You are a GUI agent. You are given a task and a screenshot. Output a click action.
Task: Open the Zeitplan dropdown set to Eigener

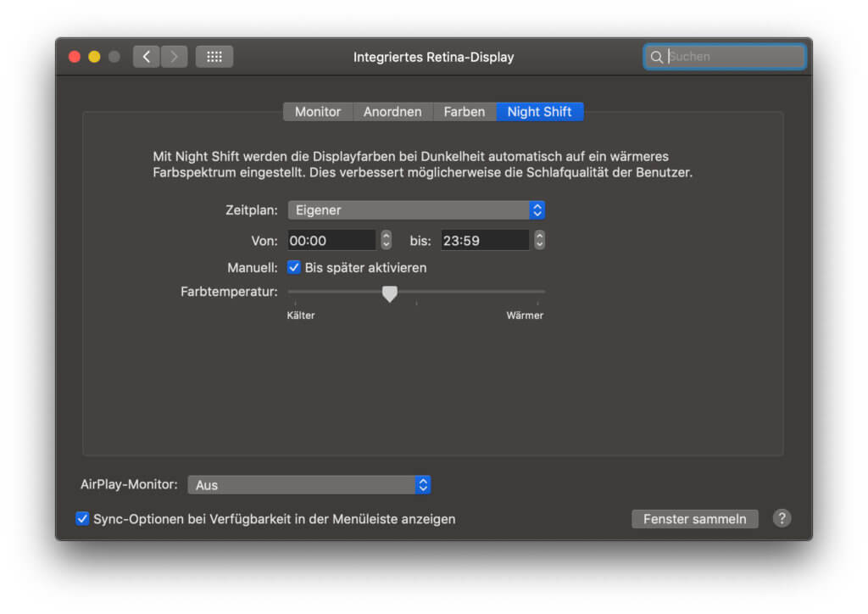click(x=416, y=210)
